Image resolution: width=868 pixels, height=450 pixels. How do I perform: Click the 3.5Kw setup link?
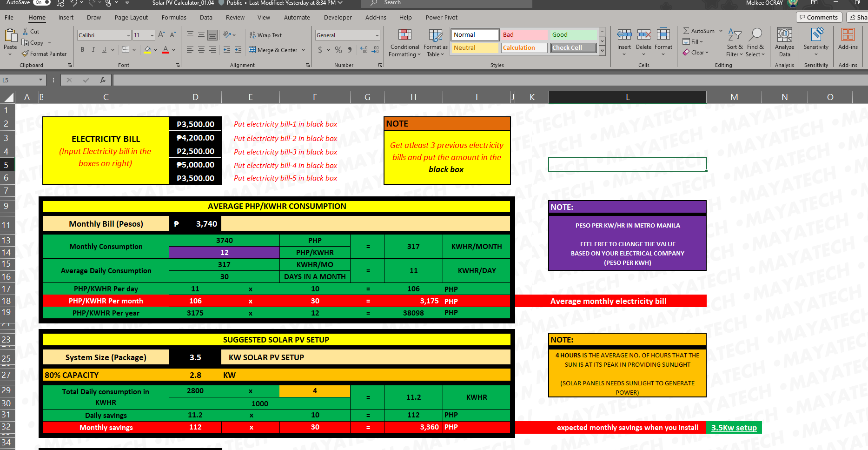coord(734,427)
